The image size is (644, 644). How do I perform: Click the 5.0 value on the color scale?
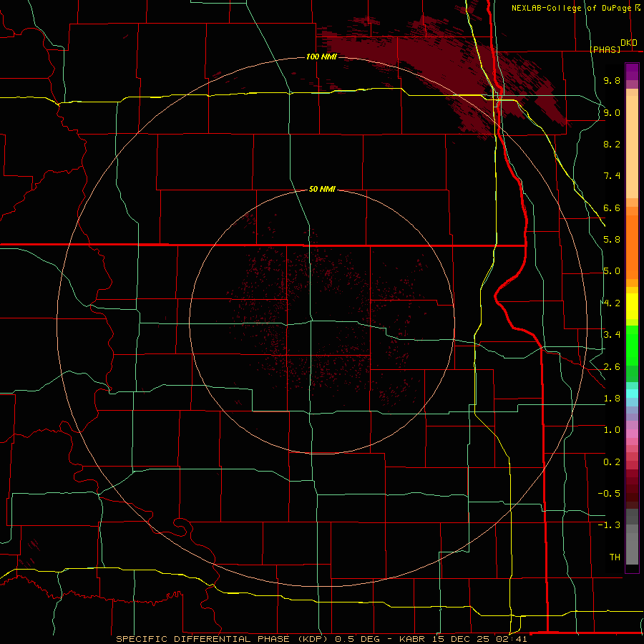click(x=612, y=271)
